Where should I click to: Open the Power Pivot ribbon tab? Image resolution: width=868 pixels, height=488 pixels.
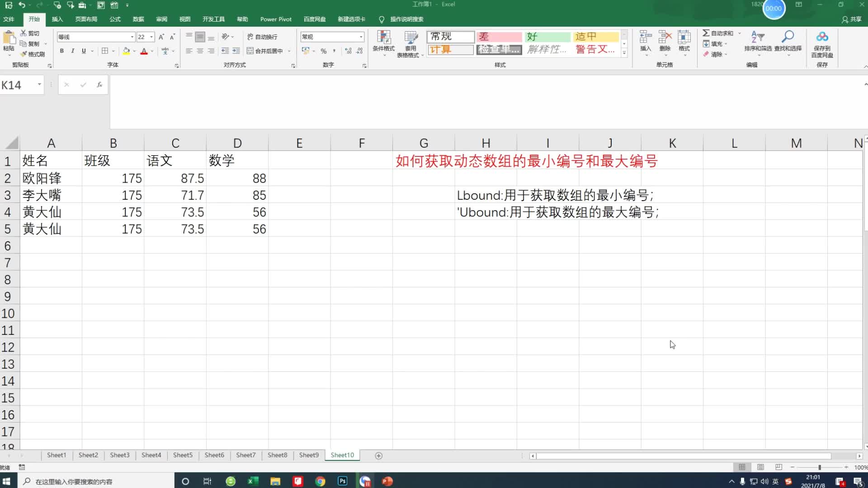tap(276, 19)
